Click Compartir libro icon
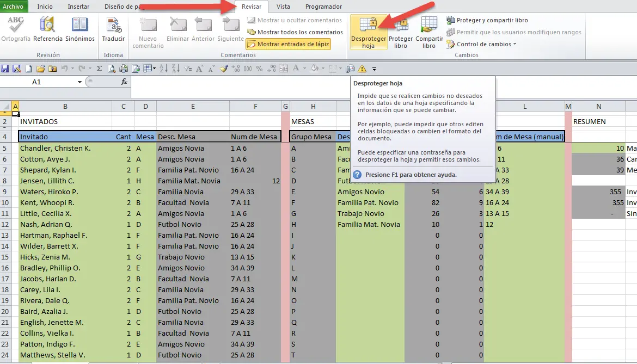 coord(428,24)
